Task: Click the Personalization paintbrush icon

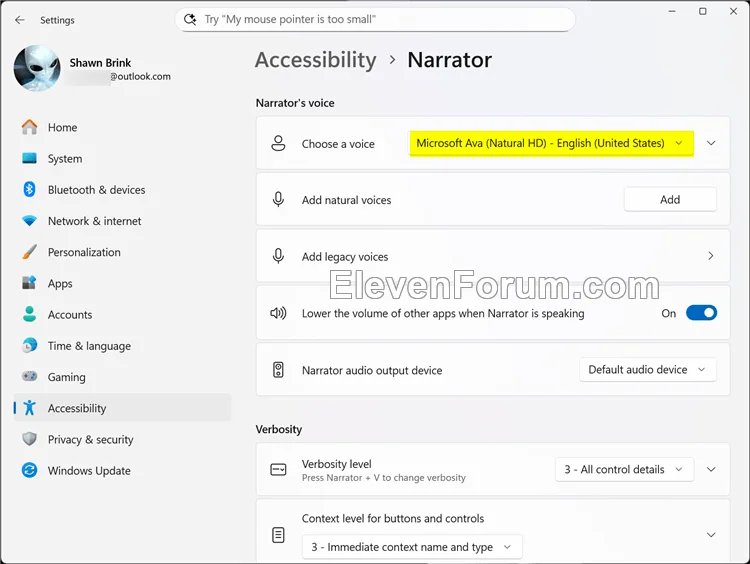Action: tap(30, 252)
